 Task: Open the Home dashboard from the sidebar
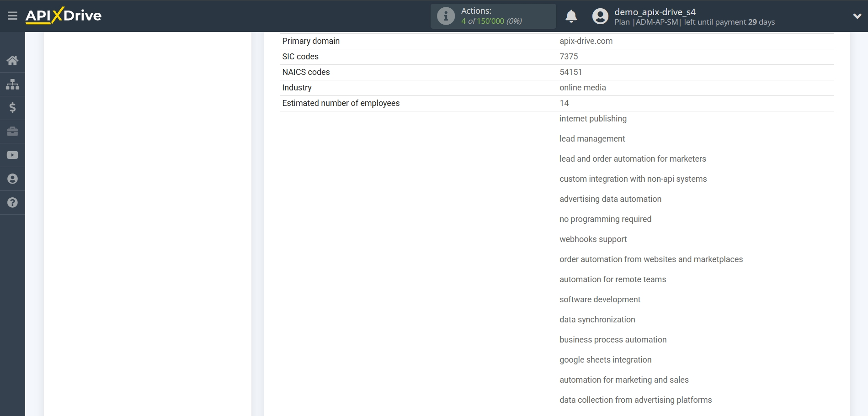coord(12,60)
